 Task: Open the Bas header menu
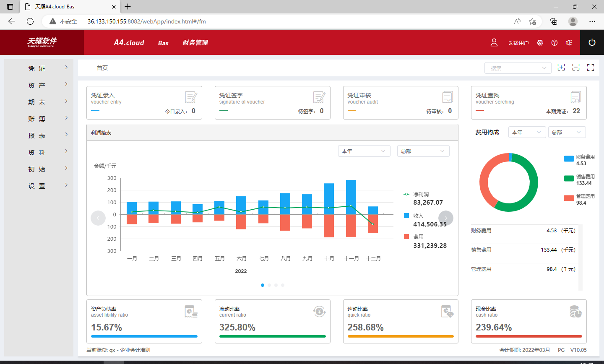pyautogui.click(x=163, y=43)
